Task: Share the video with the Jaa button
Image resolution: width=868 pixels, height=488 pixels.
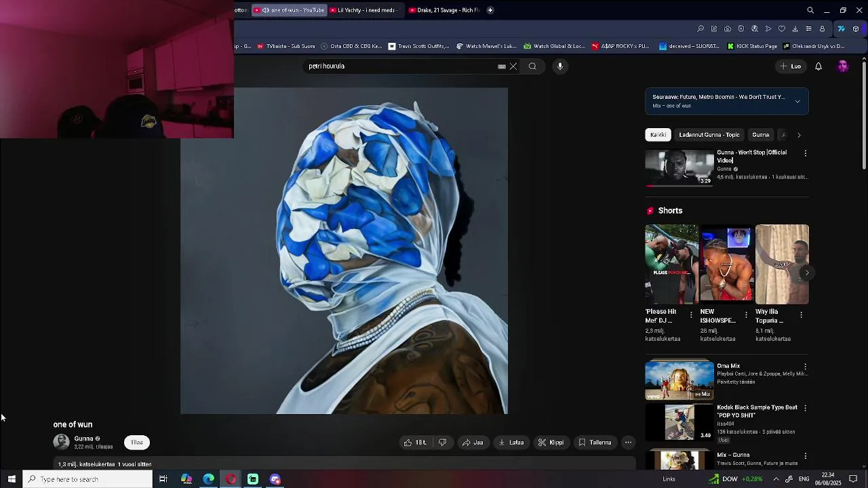Action: (x=473, y=443)
